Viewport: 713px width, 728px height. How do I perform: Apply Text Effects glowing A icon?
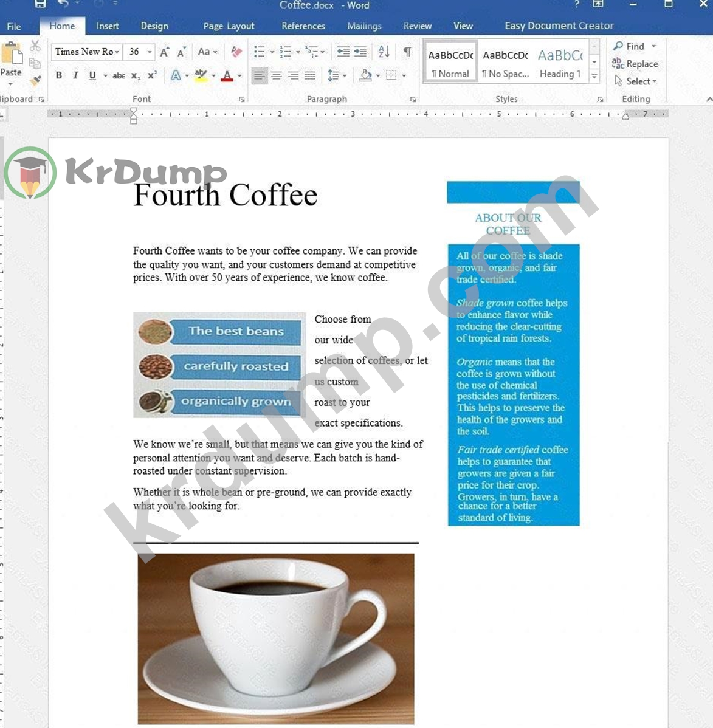pos(176,75)
